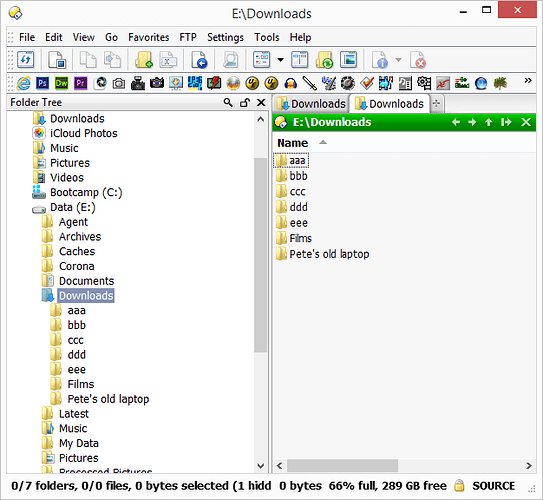Launch Photoshop from the shortcut toolbar
The height and width of the screenshot is (500, 543).
point(42,83)
